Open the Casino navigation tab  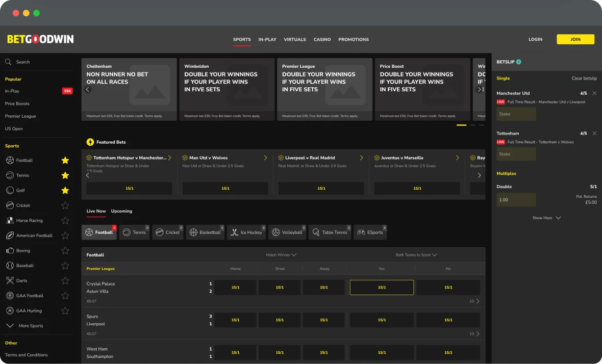(x=322, y=39)
